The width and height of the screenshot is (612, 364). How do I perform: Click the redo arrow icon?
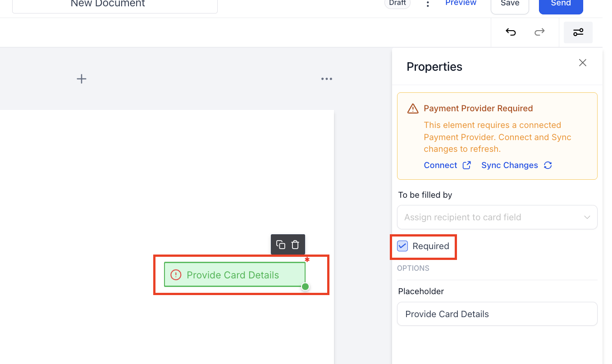[539, 32]
